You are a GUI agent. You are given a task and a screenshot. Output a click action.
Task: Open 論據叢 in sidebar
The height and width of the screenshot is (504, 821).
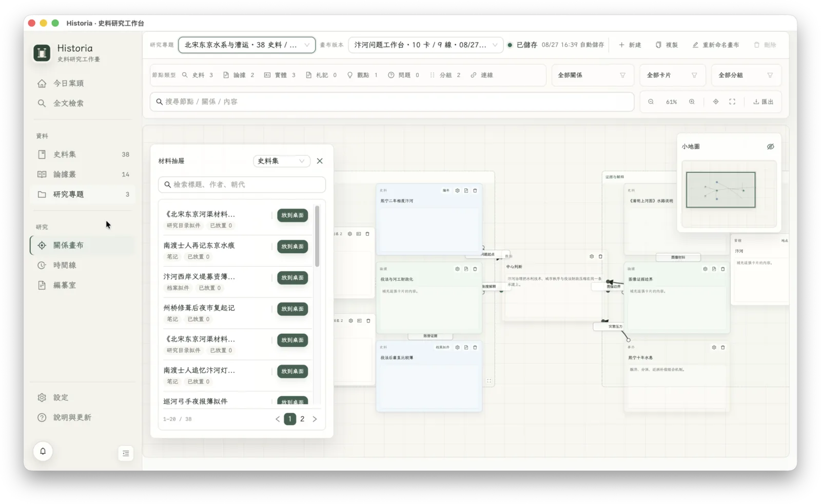pyautogui.click(x=82, y=174)
